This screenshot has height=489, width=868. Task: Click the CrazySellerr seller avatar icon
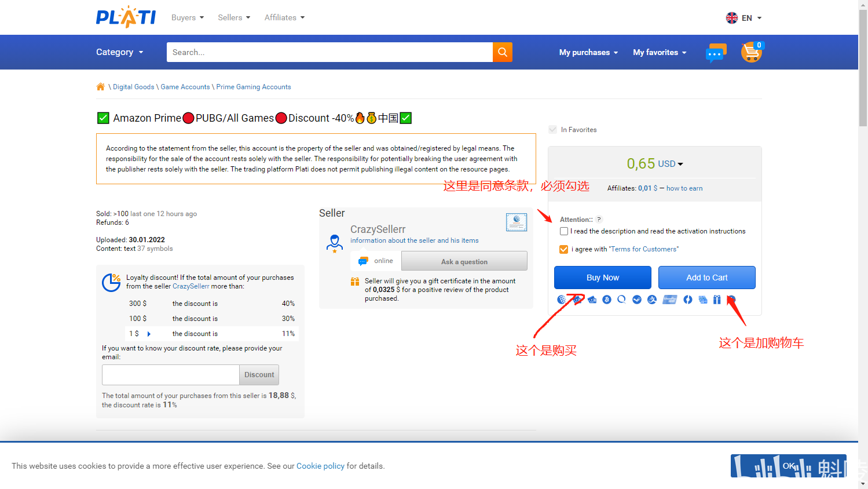click(x=335, y=243)
